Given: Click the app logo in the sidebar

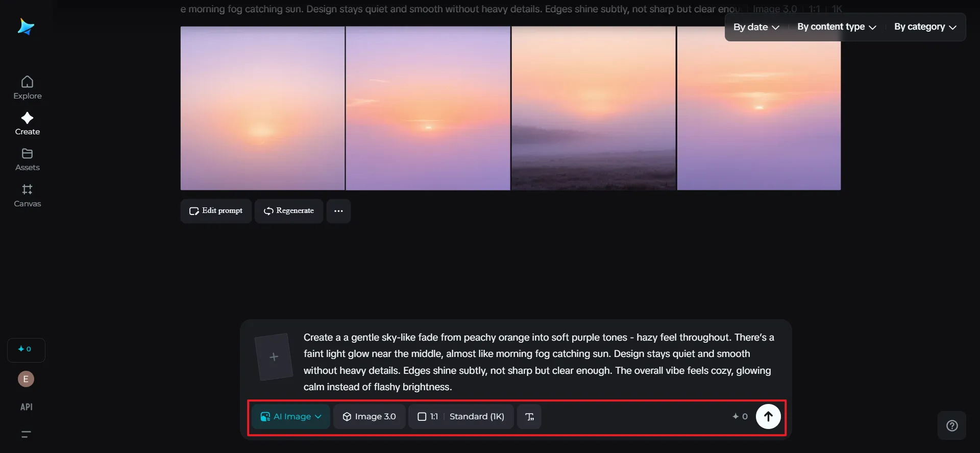Looking at the screenshot, I should tap(26, 27).
